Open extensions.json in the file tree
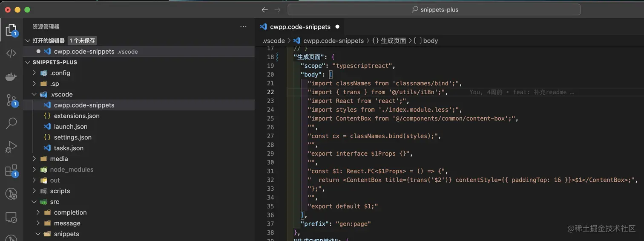 pos(139,116)
